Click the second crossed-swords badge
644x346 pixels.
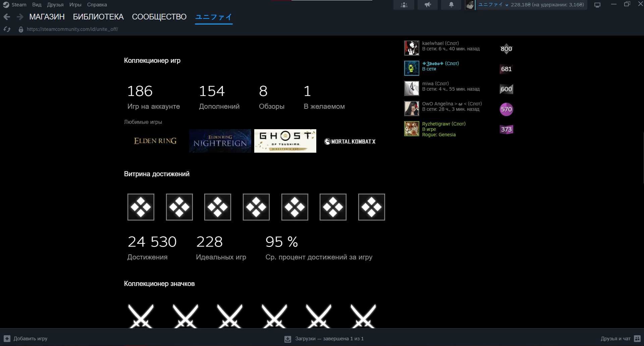coord(185,316)
